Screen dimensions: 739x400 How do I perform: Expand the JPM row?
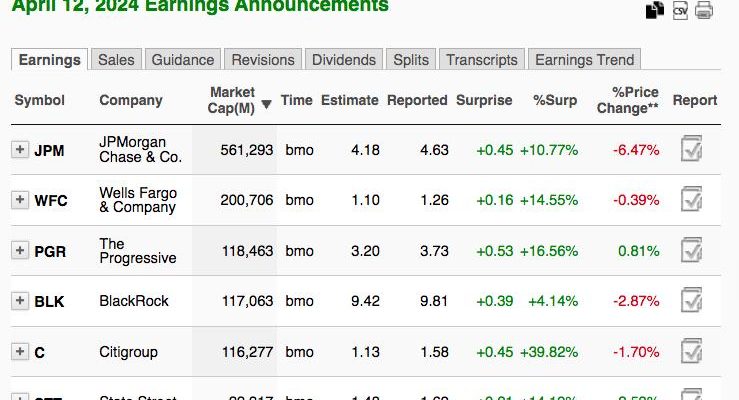click(x=20, y=150)
